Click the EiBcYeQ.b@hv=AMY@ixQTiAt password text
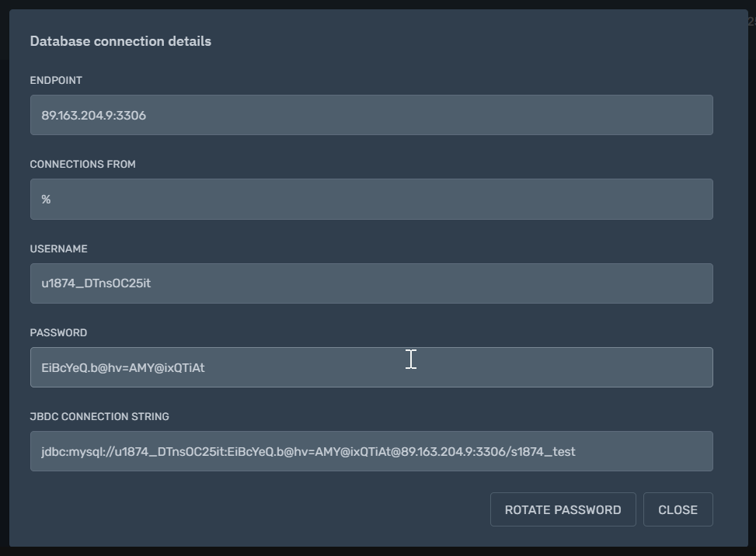Screen dimensions: 756x556 (123, 367)
